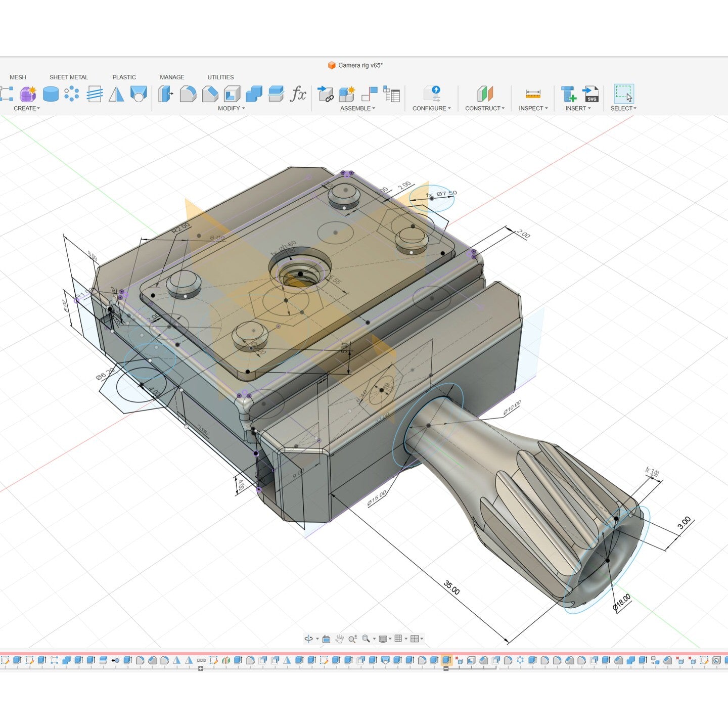This screenshot has width=728, height=728.
Task: Click the Insert SVG icon
Action: [x=590, y=94]
